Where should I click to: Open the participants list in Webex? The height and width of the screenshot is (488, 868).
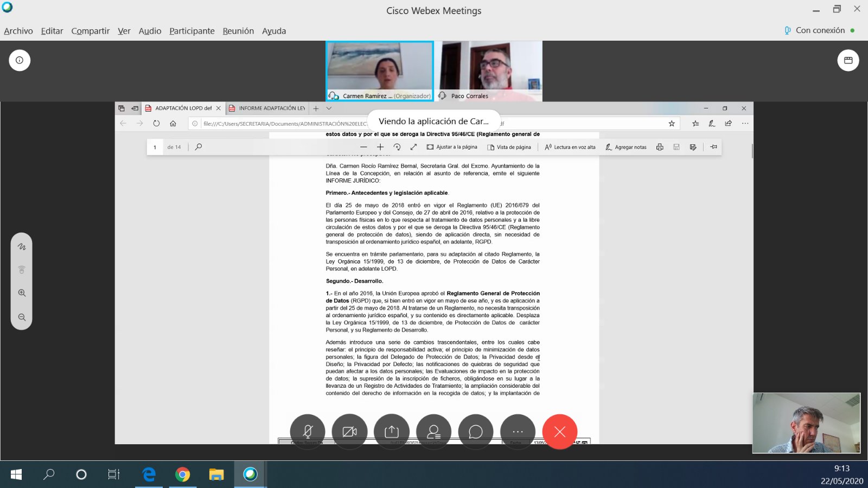tap(434, 432)
